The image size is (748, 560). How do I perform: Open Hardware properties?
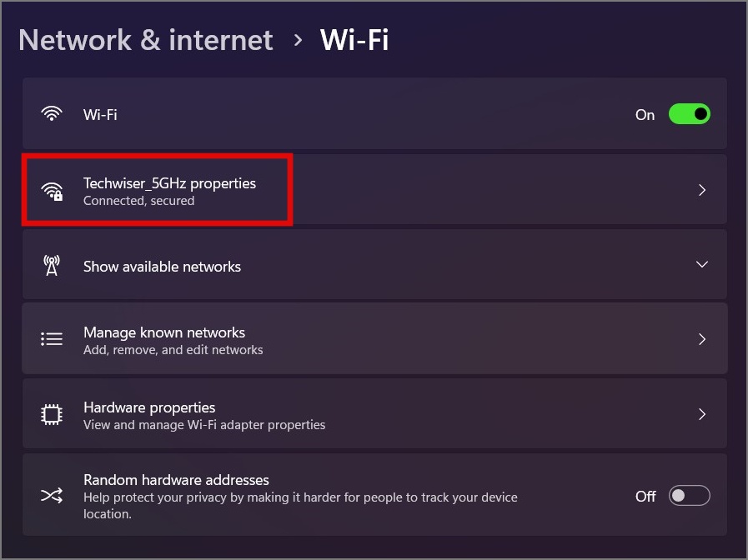(149, 407)
